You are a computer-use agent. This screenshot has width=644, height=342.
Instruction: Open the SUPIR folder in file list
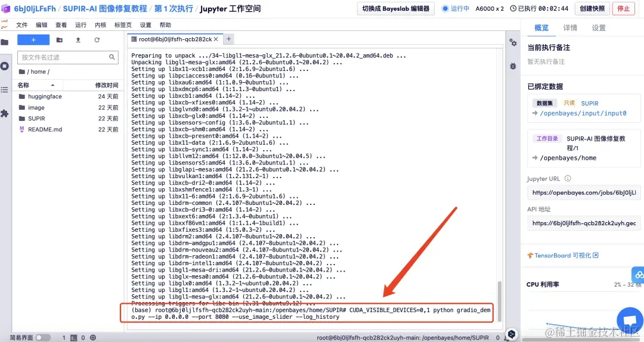coord(36,118)
